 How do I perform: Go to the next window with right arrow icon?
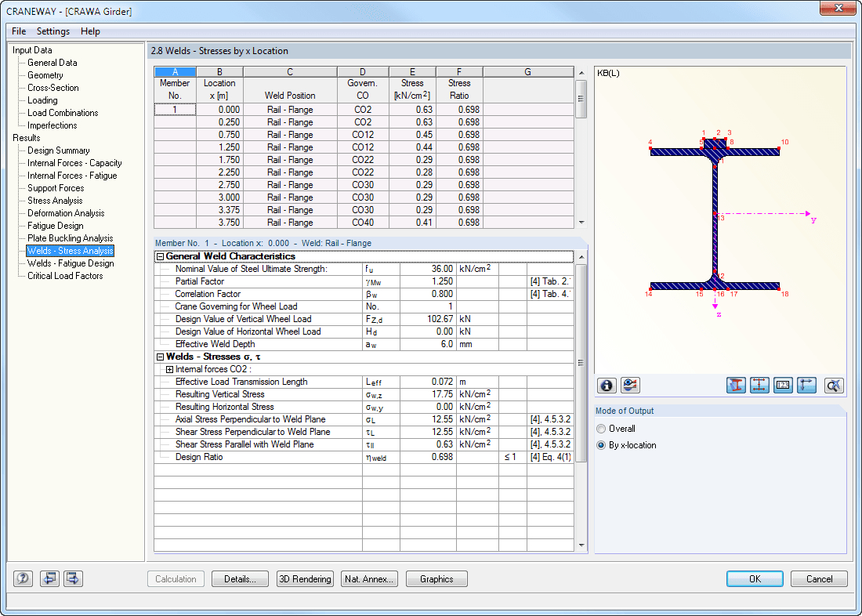tap(73, 578)
